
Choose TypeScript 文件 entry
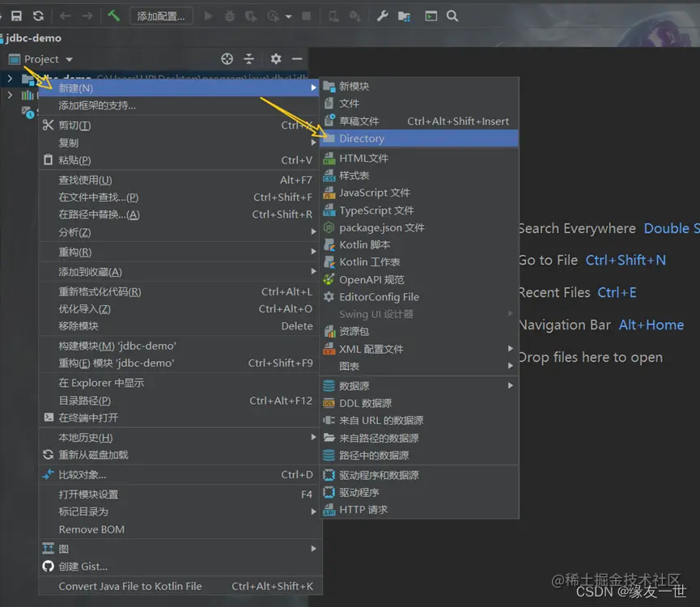pos(419,210)
